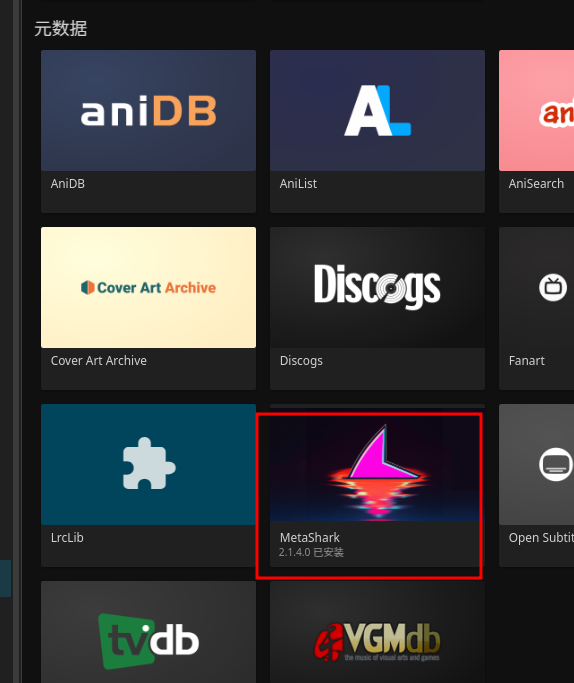This screenshot has width=574, height=683.
Task: Open the AniList plugin logo card
Action: [x=377, y=111]
